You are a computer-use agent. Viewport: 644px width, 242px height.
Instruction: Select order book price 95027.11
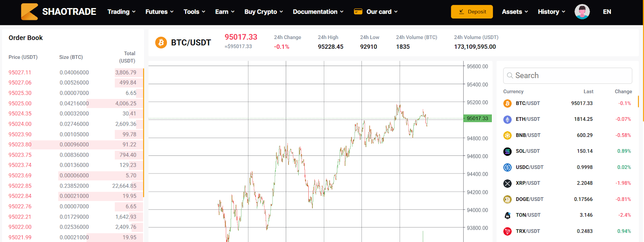[x=20, y=72]
